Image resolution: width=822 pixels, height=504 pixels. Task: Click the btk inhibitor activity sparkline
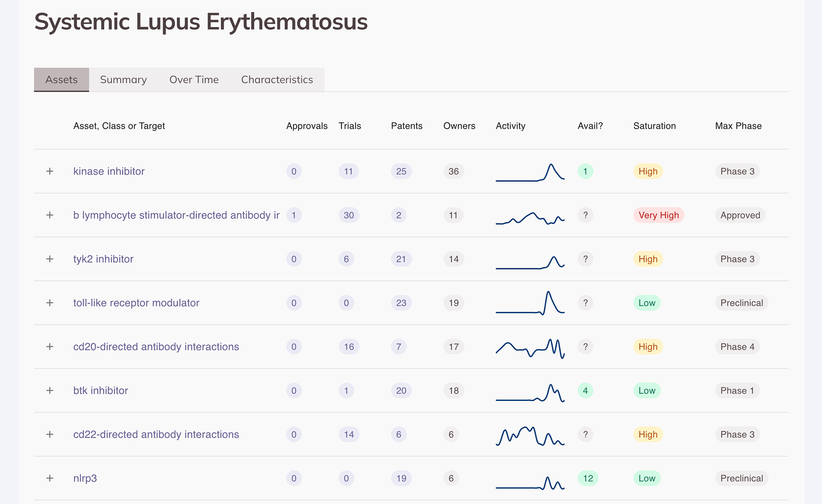click(530, 393)
